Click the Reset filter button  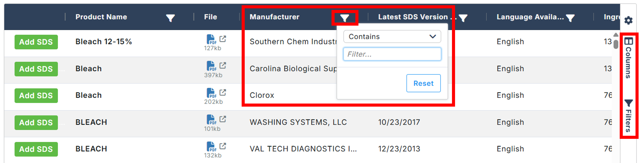[423, 83]
